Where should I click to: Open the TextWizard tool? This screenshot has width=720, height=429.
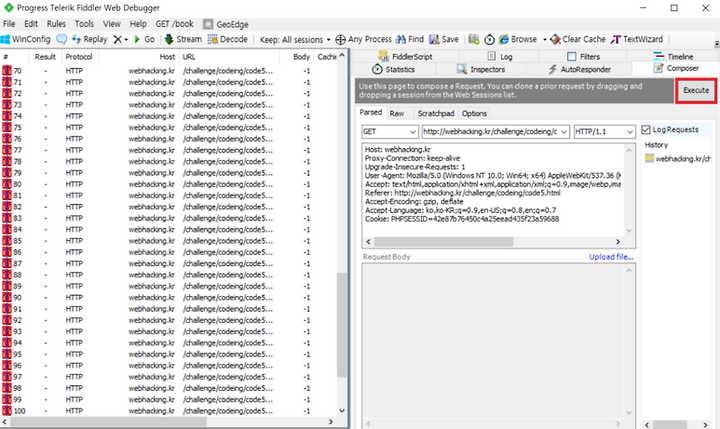click(x=637, y=40)
